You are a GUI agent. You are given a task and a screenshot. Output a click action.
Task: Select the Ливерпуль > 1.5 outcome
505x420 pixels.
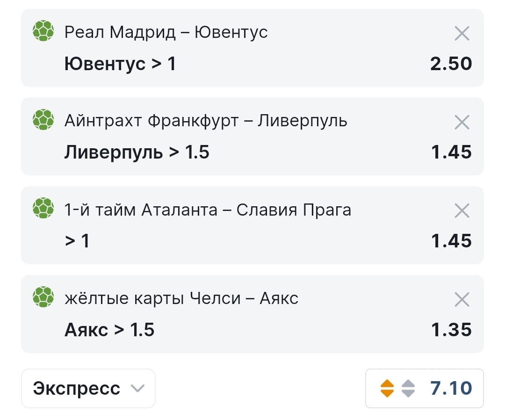pos(137,152)
